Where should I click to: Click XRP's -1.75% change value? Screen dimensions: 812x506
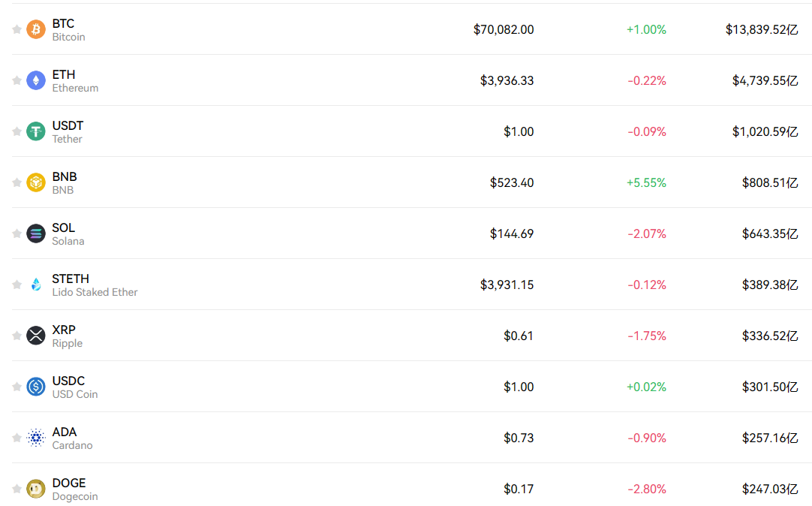[647, 336]
